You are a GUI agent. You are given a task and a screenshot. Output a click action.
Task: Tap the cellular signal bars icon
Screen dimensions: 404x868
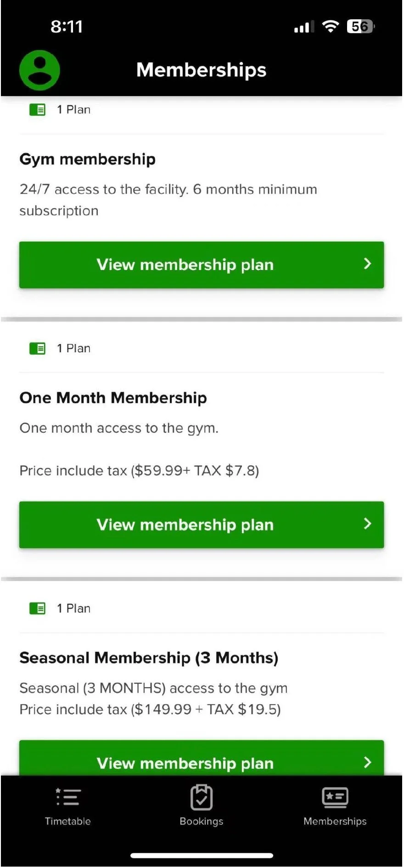(x=304, y=27)
